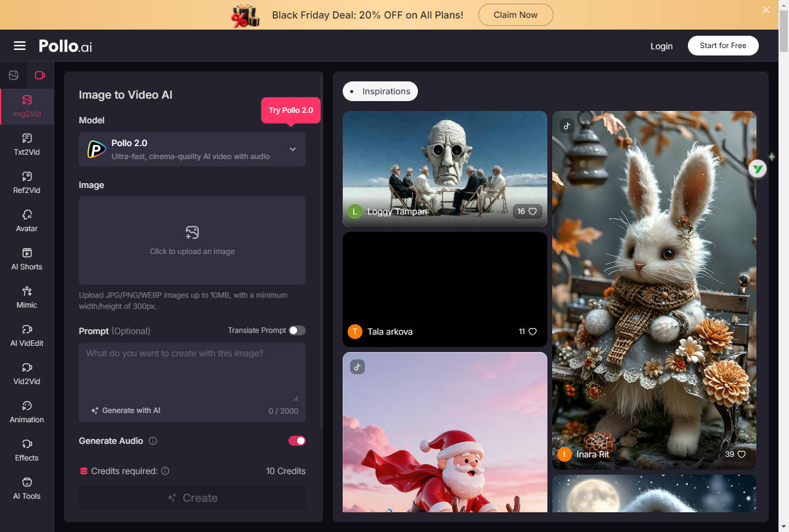Open the Ref2Vid tool
The height and width of the screenshot is (532, 789).
(x=27, y=182)
